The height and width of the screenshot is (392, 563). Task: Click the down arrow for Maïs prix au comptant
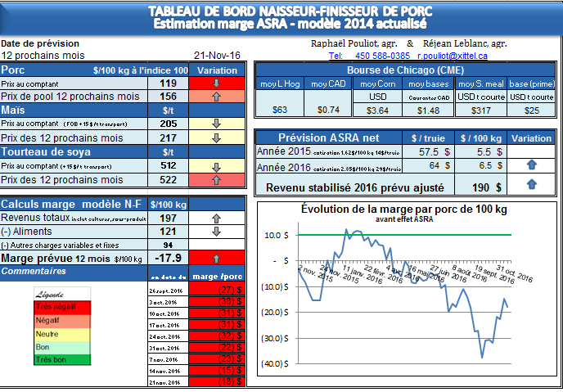tap(217, 124)
